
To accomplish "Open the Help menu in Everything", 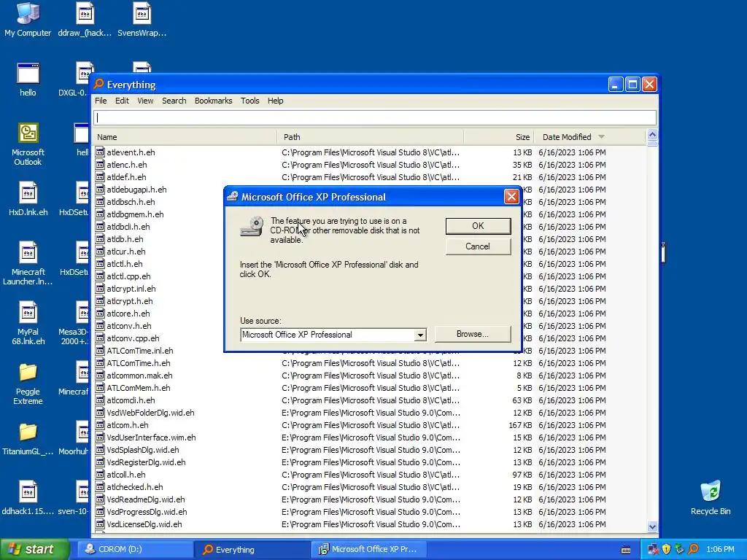I will 275,101.
